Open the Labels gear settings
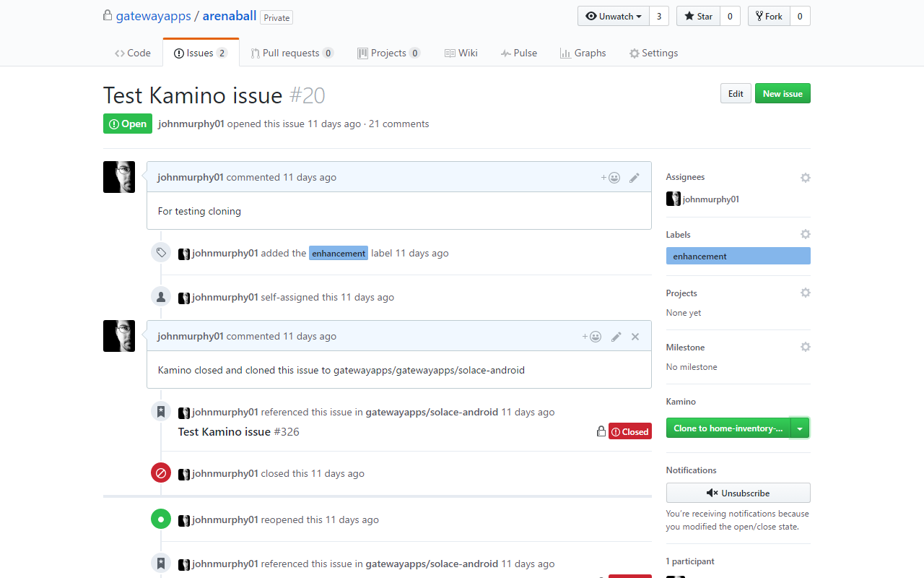This screenshot has width=924, height=578. 805,235
